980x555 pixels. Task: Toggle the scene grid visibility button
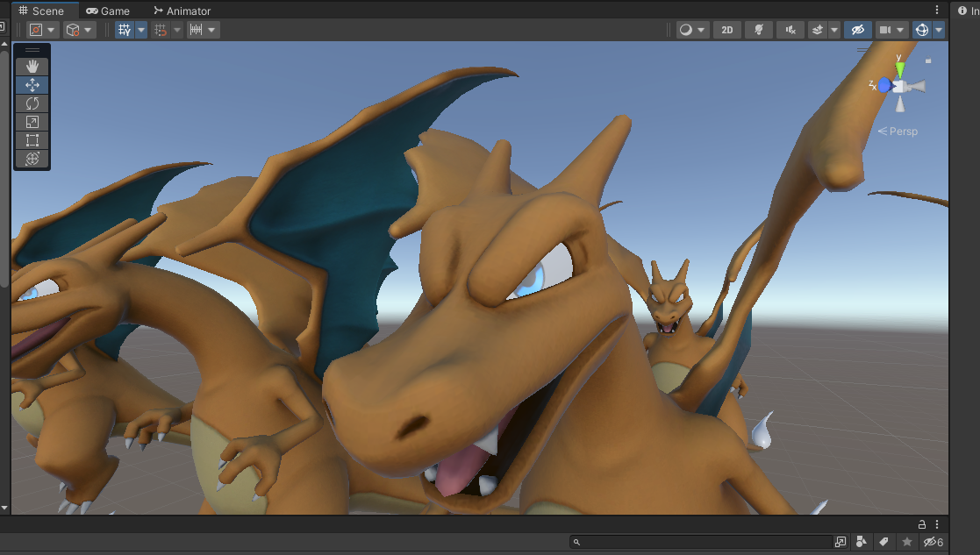(125, 30)
